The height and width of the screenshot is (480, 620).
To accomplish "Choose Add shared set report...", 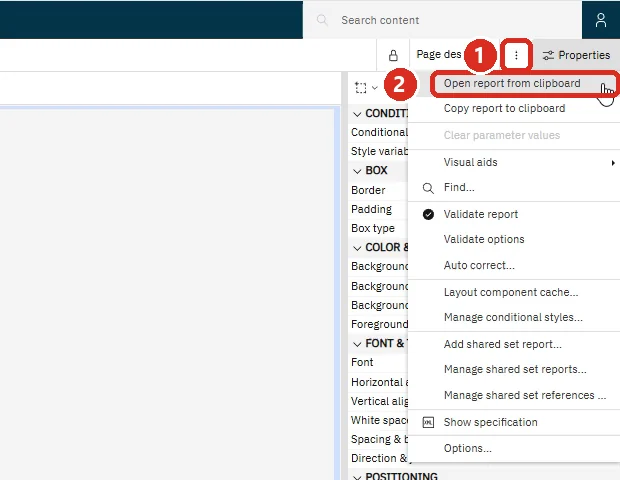I will point(514,344).
